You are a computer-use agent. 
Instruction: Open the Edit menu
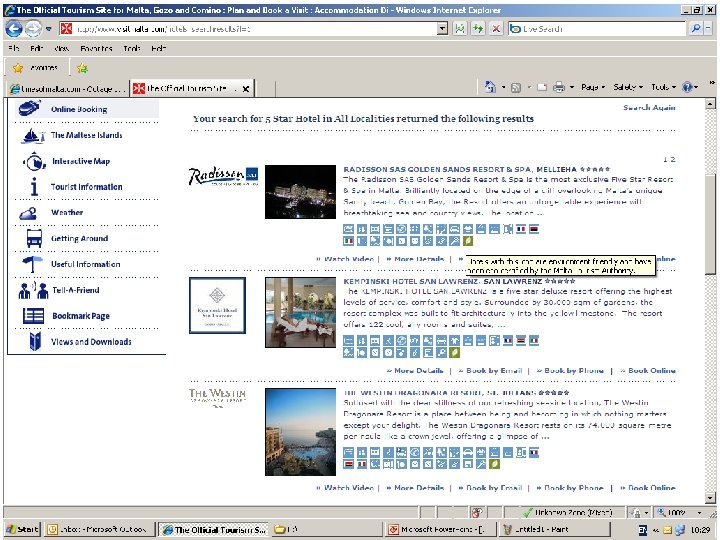(x=37, y=48)
